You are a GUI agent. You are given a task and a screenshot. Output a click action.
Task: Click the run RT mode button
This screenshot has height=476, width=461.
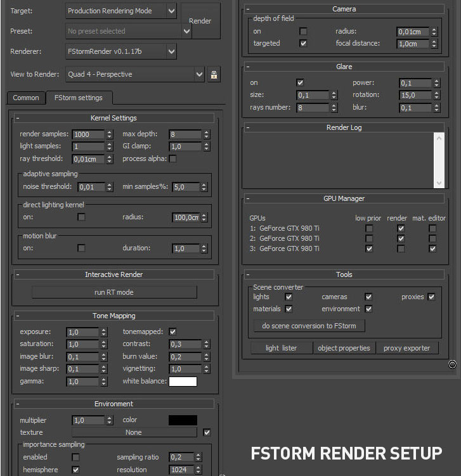click(115, 292)
